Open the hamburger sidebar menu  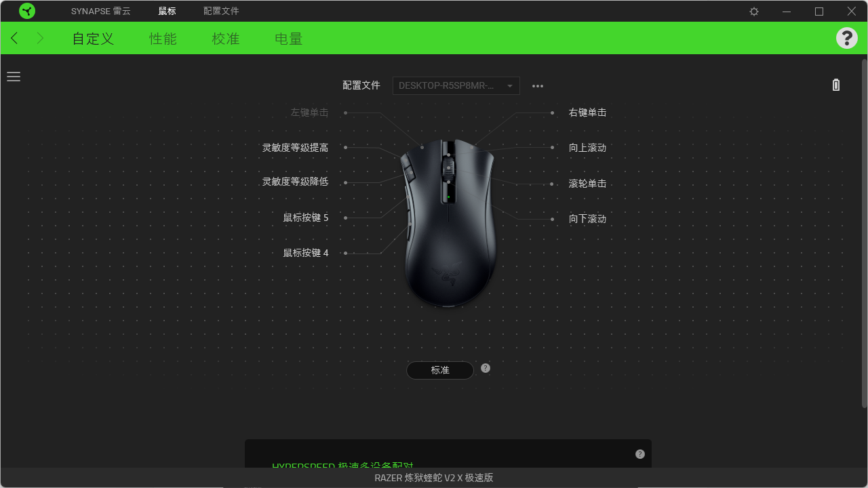14,77
